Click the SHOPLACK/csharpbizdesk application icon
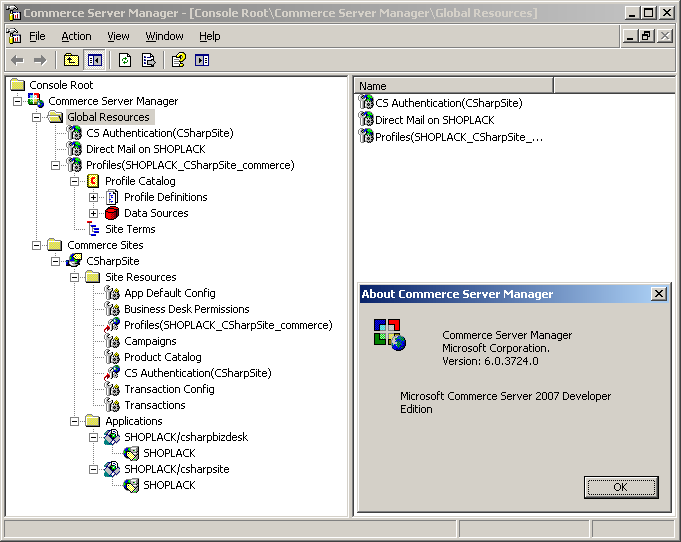Image resolution: width=681 pixels, height=542 pixels. 112,437
